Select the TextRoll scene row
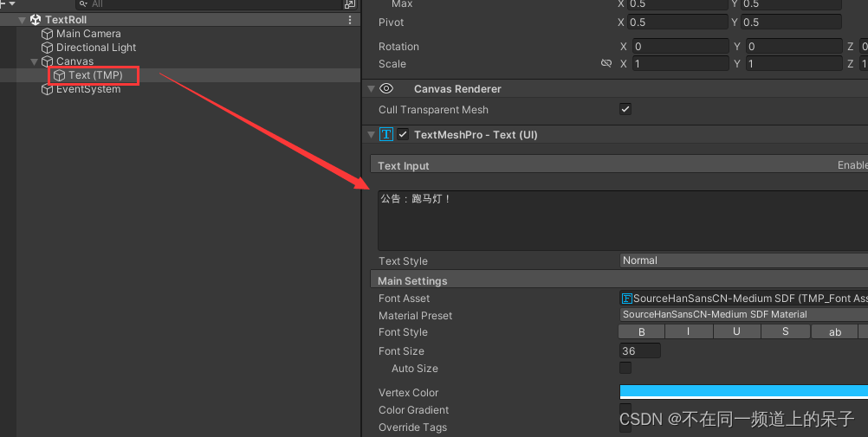Viewport: 868px width, 437px height. 180,20
